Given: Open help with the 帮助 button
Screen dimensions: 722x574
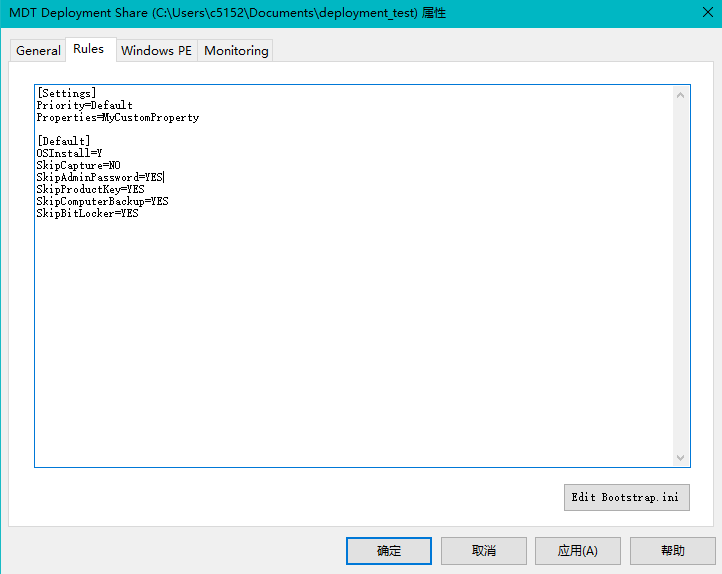Looking at the screenshot, I should click(x=672, y=551).
